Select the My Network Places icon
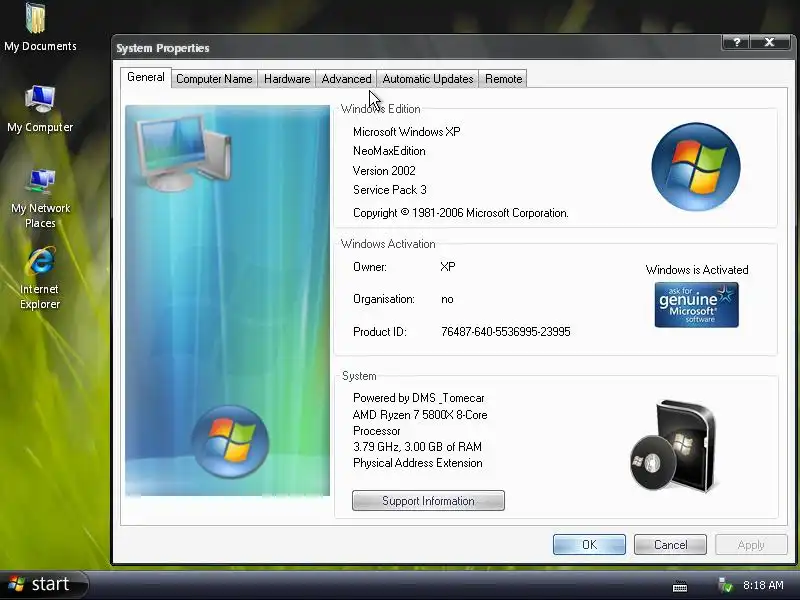Image resolution: width=800 pixels, height=600 pixels. [40, 199]
